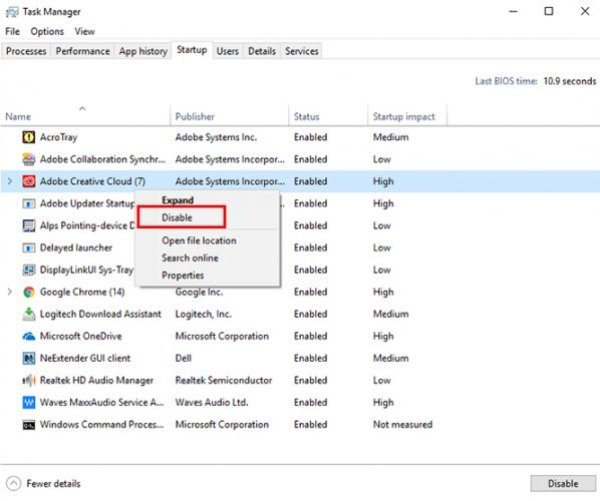Select the Microsoft OneDrive icon
This screenshot has width=600, height=501.
click(30, 336)
